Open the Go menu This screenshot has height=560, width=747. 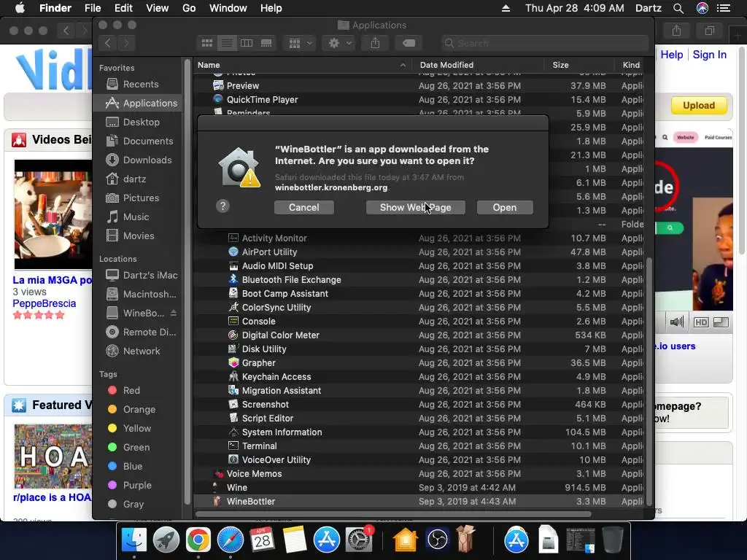coord(189,8)
